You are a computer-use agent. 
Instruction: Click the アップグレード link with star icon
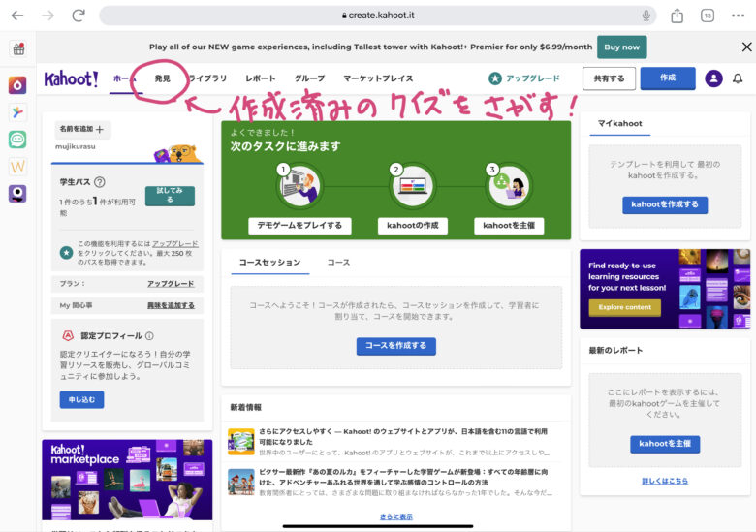point(524,78)
